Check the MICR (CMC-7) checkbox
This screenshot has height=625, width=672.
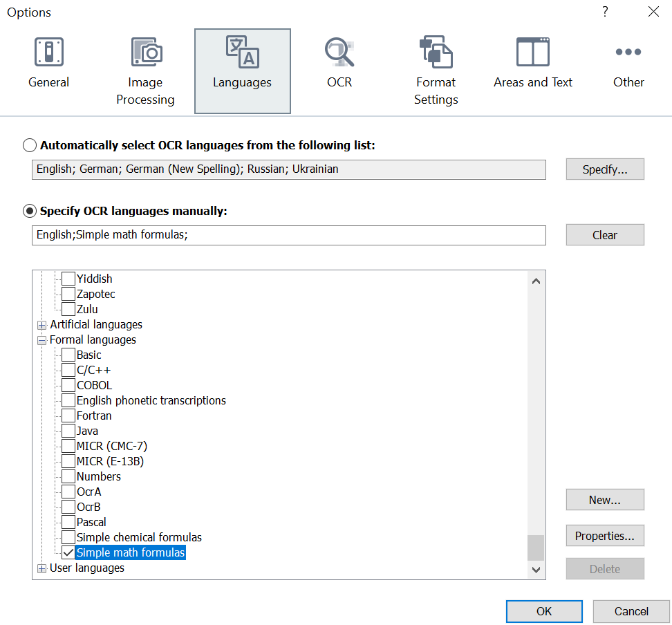point(68,446)
